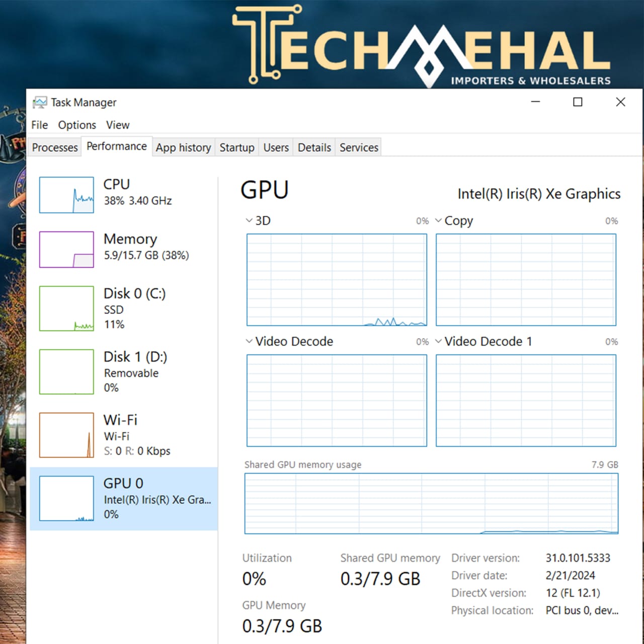Select the Wi-Fi thumbnail graph
The width and height of the screenshot is (644, 644).
(x=66, y=435)
